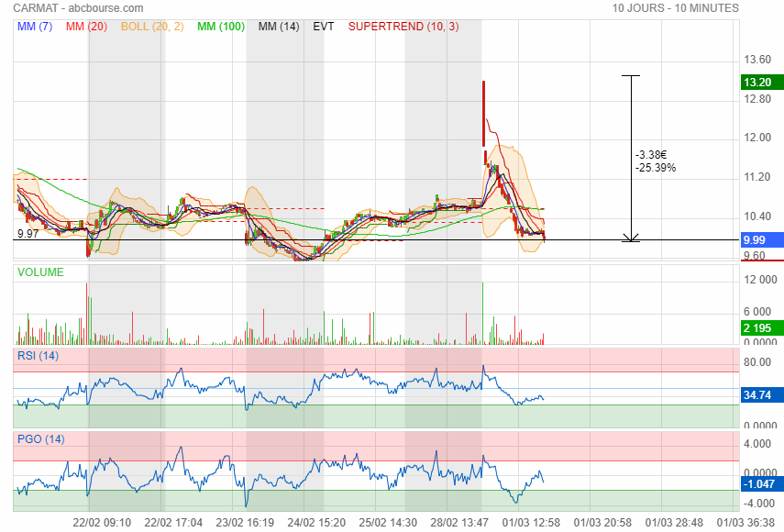This screenshot has width=784, height=532.
Task: Click the RSI (14) panel label
Action: (38, 356)
